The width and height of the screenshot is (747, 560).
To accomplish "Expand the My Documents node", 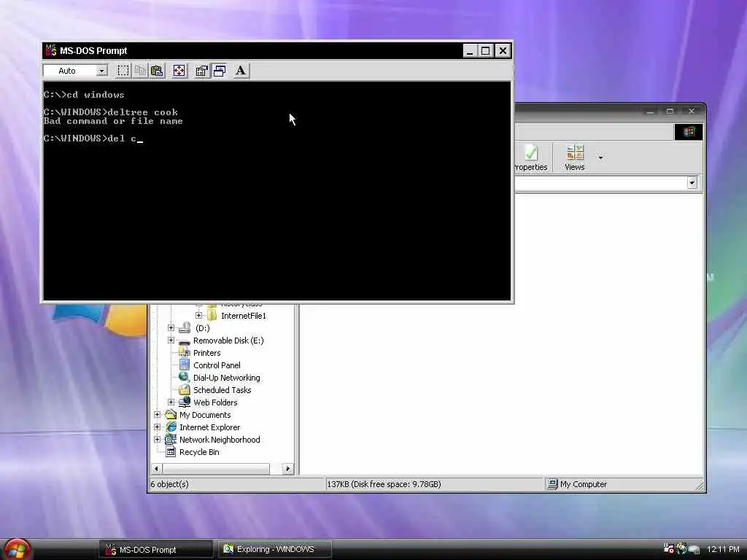I will 158,414.
